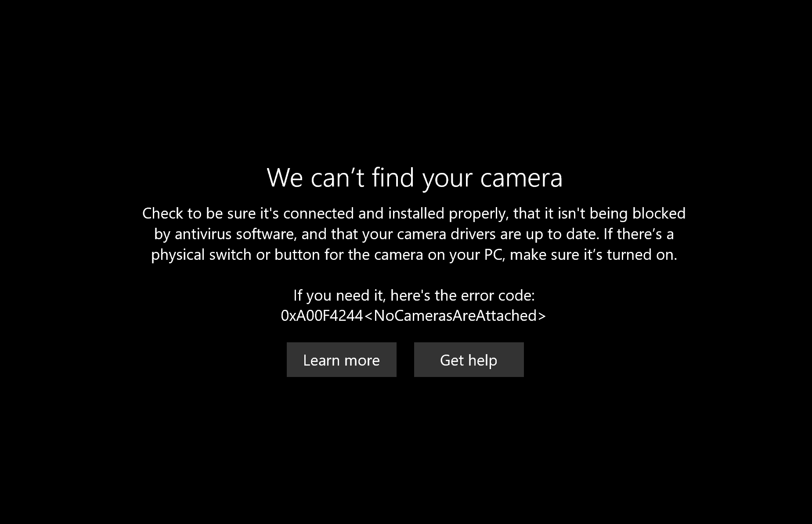Image resolution: width=812 pixels, height=524 pixels.
Task: Click the words "connected and installed properly"
Action: coord(396,213)
